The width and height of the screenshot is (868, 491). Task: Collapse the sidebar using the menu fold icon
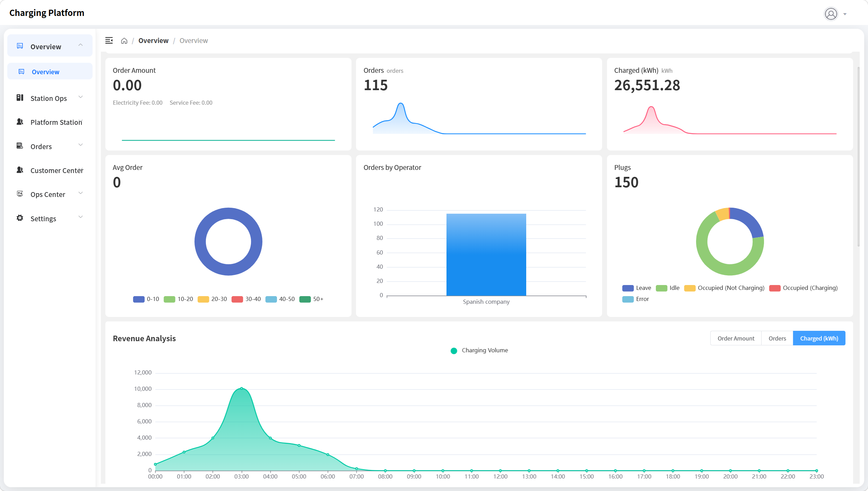pos(109,41)
